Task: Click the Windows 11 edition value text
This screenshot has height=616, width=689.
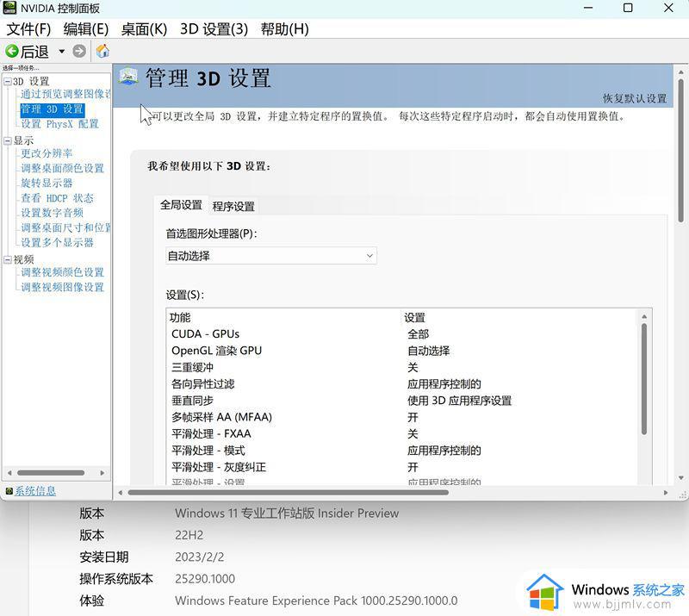Action: tap(287, 513)
